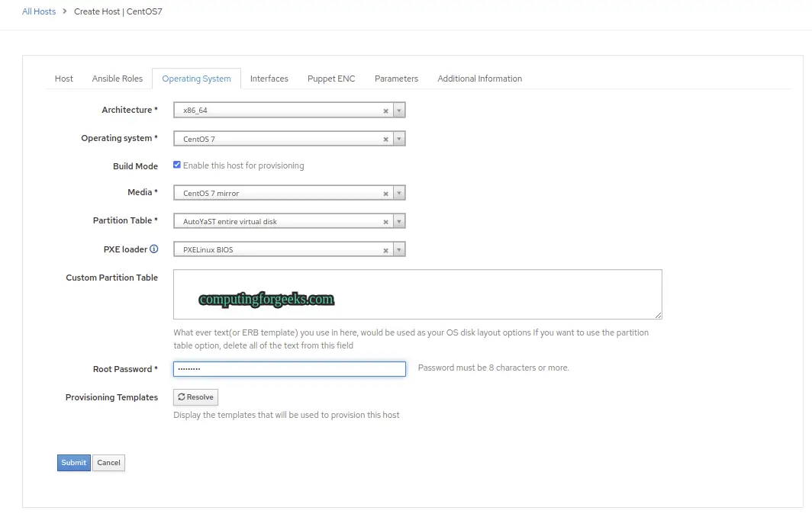Switch to the Host tab
Screen dimensions: 812x517
pos(64,79)
